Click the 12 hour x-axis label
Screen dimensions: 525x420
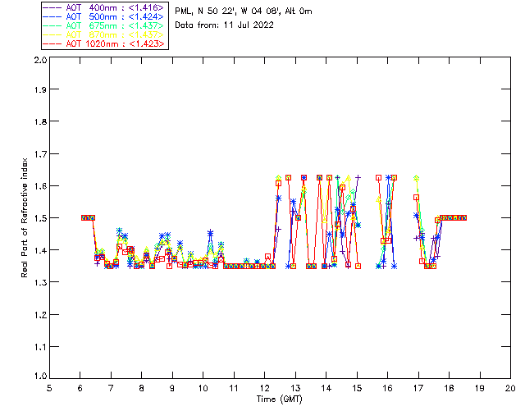(264, 388)
